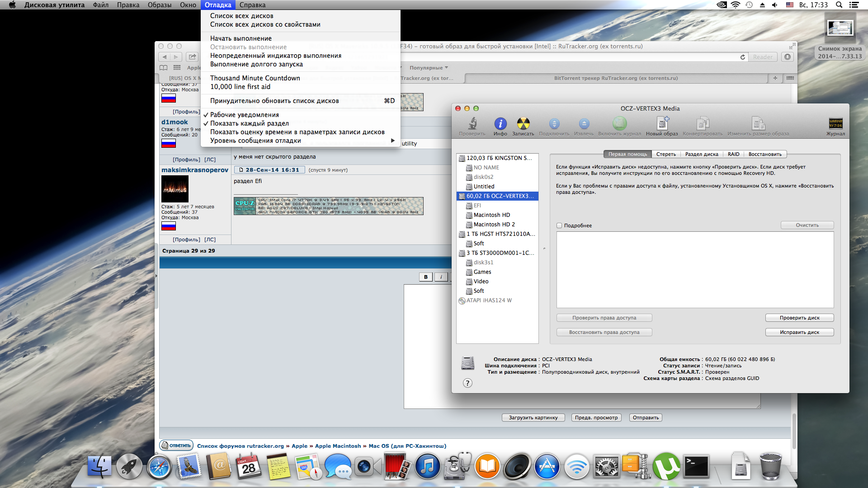Switch to the RAID tab

tap(733, 154)
